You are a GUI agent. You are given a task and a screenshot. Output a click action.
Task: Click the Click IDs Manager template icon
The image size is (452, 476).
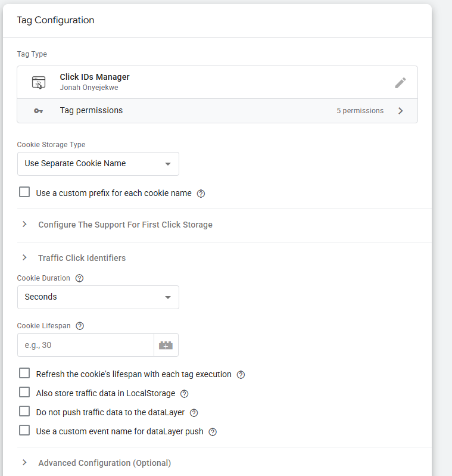[x=39, y=83]
